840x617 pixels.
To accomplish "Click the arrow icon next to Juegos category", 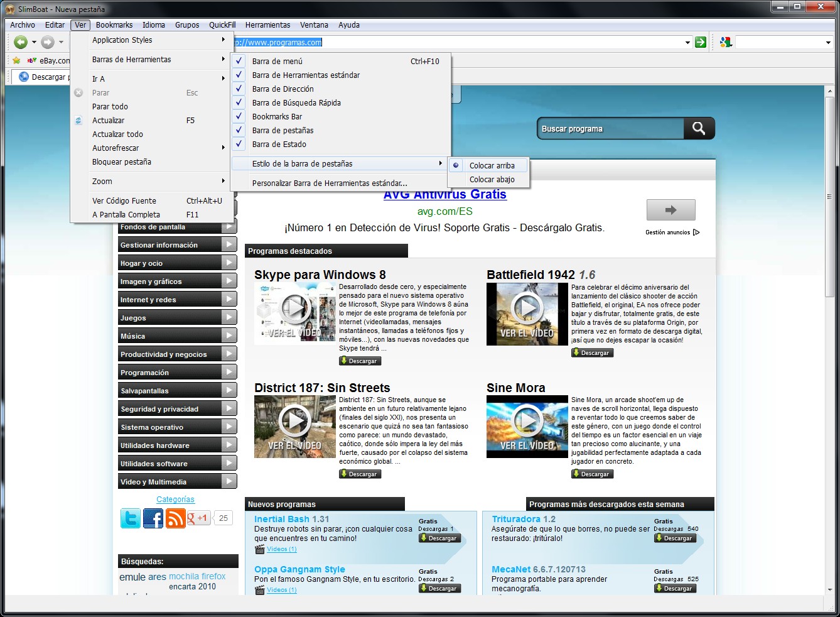I will [x=229, y=317].
